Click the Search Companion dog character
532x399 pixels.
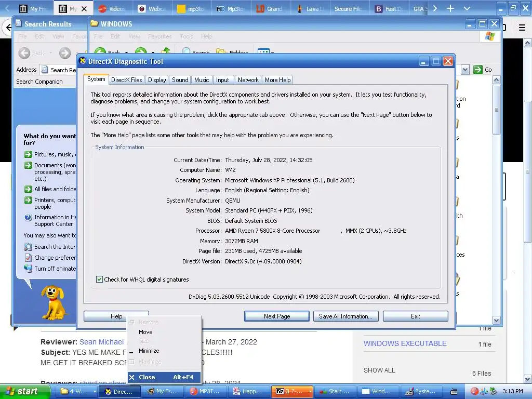tap(54, 302)
